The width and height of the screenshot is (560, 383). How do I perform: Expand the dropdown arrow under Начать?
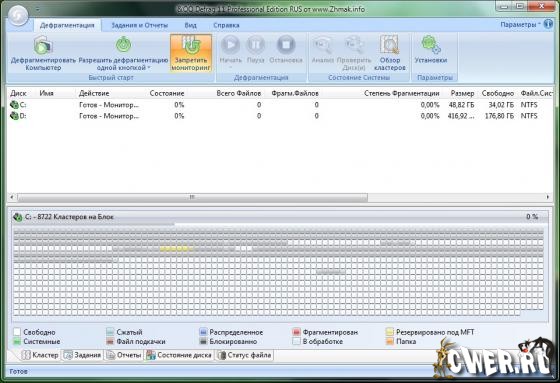coord(230,67)
